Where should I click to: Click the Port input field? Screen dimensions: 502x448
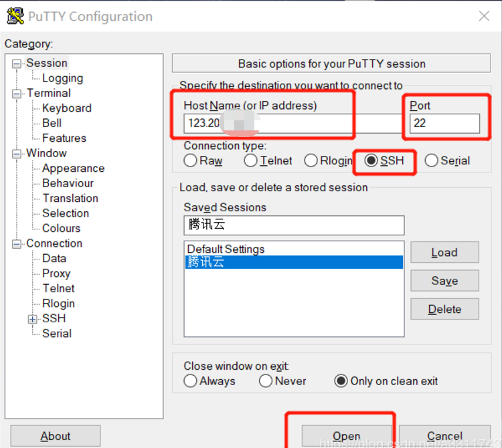click(444, 123)
